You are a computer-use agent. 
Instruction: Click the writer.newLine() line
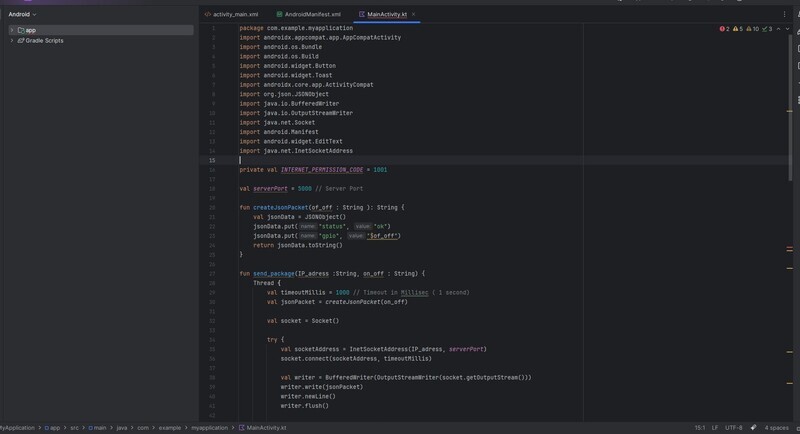(x=308, y=396)
